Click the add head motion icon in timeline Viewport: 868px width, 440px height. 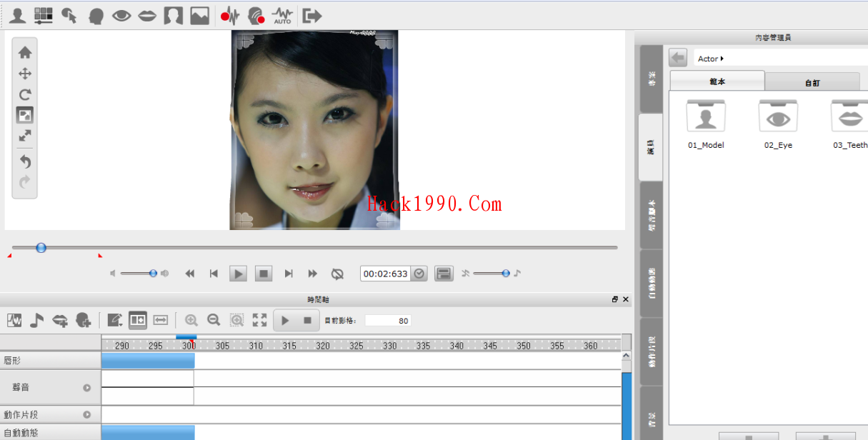tap(83, 321)
